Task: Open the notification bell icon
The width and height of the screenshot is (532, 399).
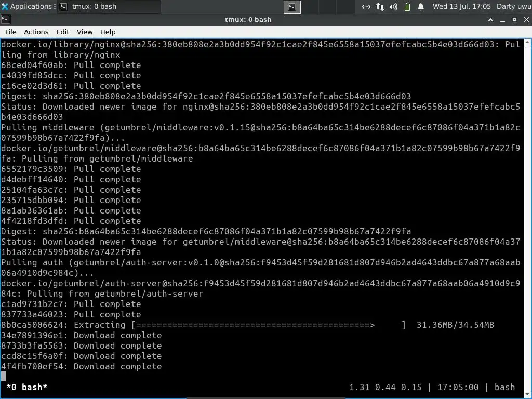Action: 421,7
